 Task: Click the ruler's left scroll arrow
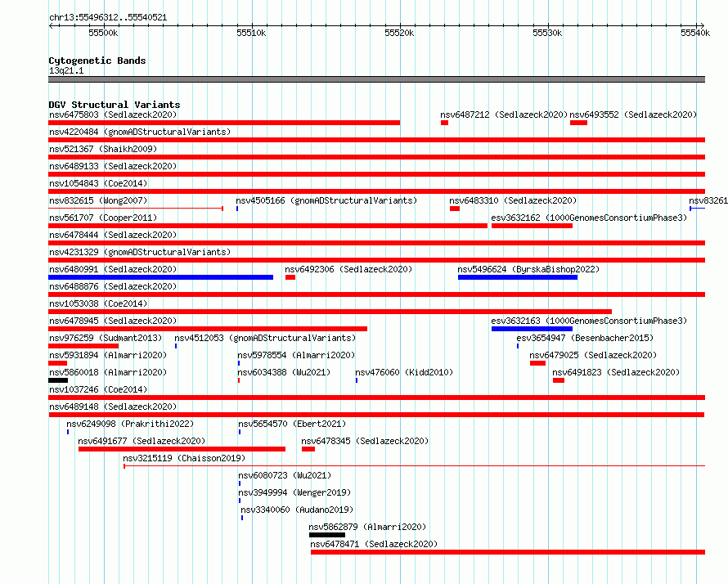pos(51,26)
